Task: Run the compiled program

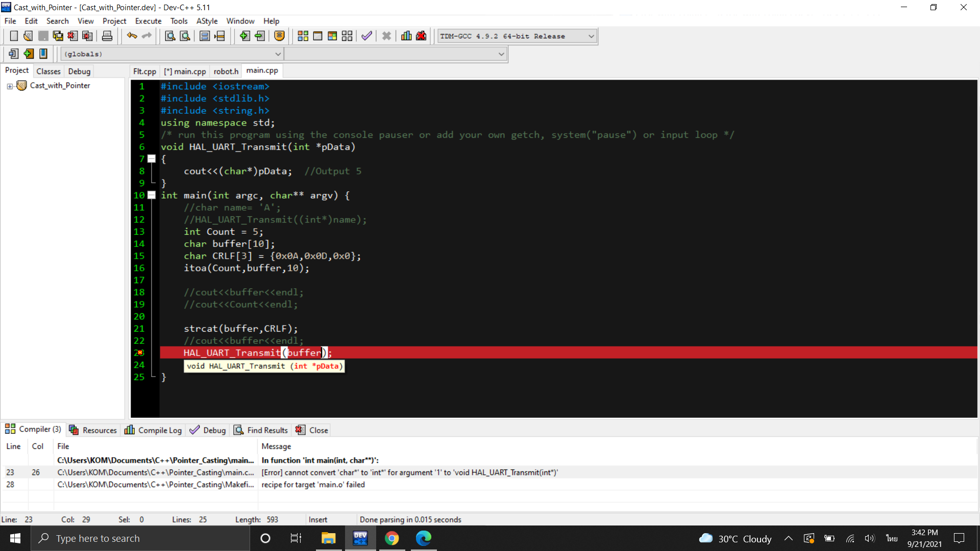Action: coord(317,36)
